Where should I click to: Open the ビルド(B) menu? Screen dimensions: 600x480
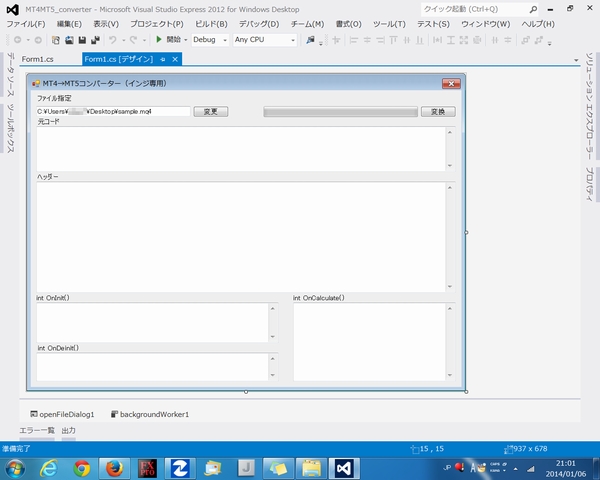point(211,24)
